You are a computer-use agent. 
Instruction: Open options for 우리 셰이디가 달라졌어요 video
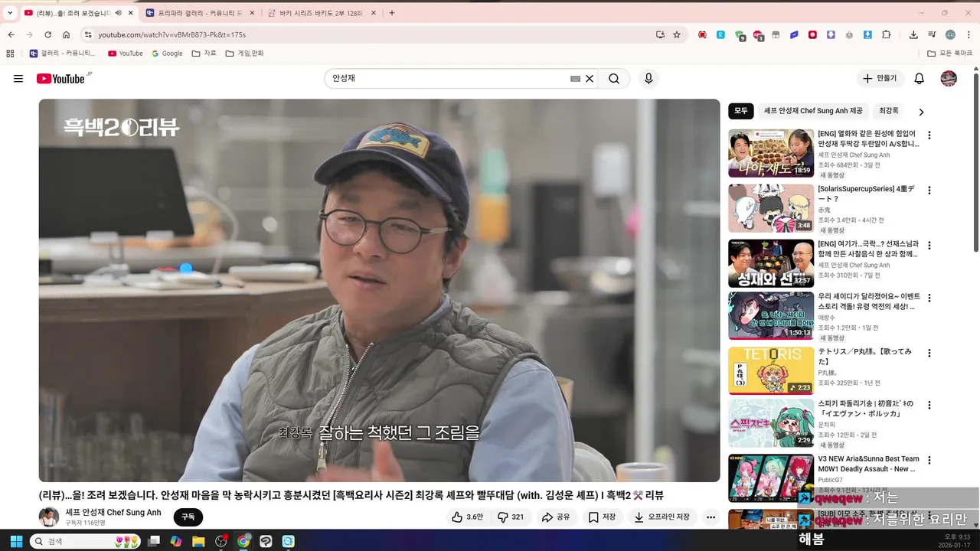(929, 298)
